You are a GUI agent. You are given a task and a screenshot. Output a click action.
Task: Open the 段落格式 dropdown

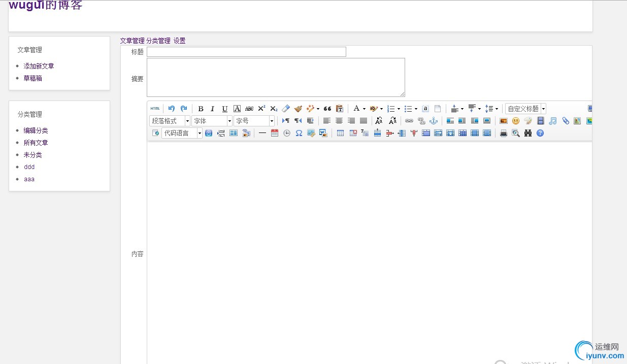[x=170, y=121]
